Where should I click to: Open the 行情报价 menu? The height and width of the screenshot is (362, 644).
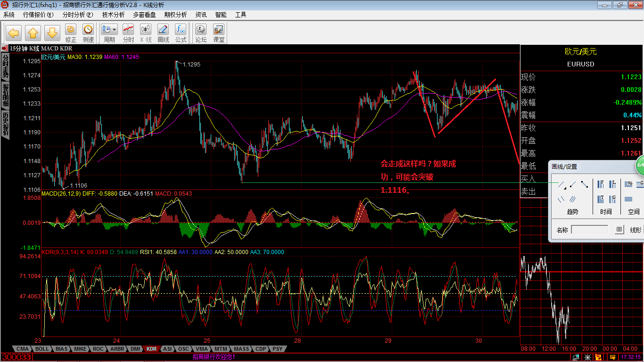[x=39, y=15]
